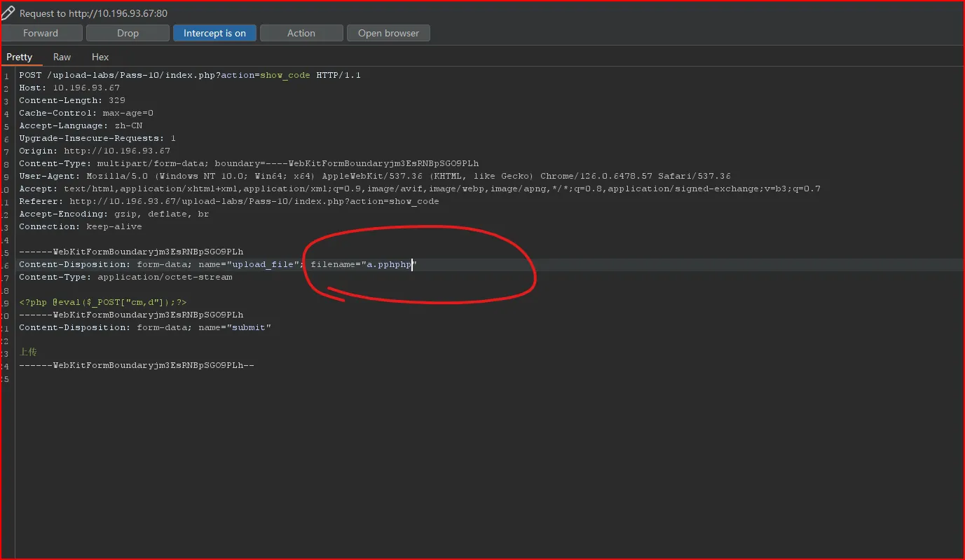Click the filename="a.pphphp" value
The height and width of the screenshot is (560, 965).
coord(364,264)
